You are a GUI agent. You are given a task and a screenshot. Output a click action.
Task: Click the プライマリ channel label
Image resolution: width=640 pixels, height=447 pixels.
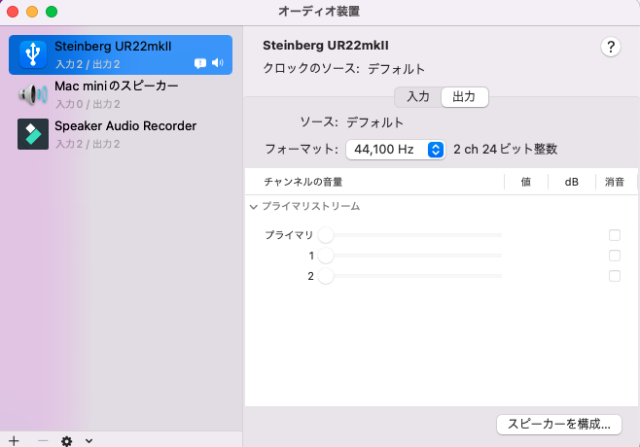coord(289,235)
